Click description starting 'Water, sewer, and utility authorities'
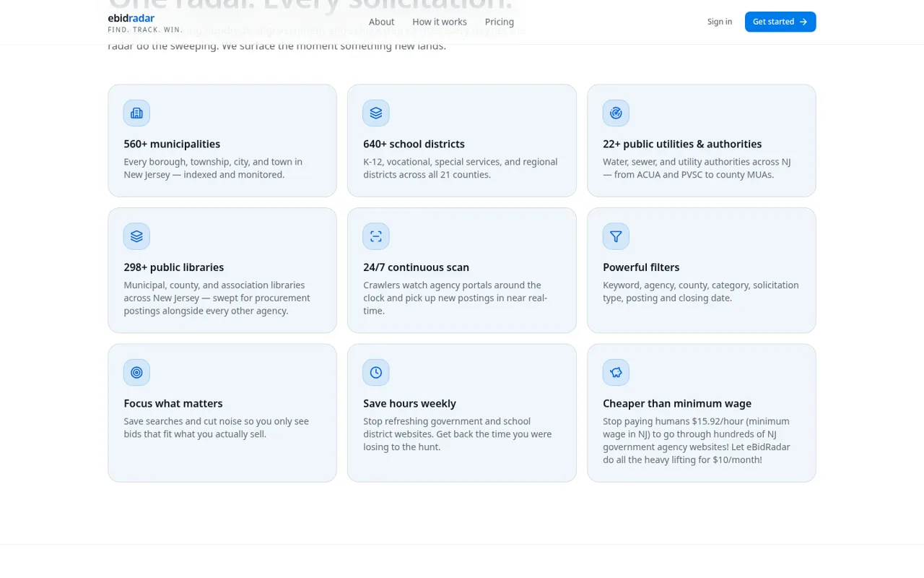This screenshot has width=924, height=578. pyautogui.click(x=697, y=168)
